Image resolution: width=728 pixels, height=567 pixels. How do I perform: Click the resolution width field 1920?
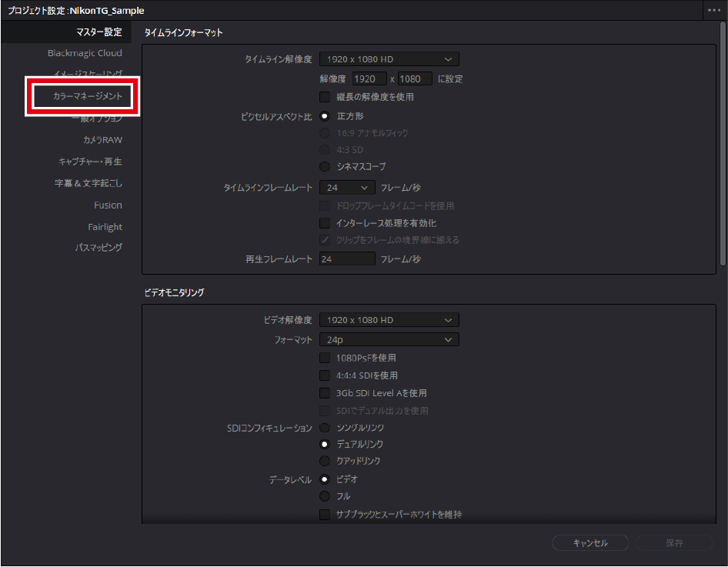point(369,78)
